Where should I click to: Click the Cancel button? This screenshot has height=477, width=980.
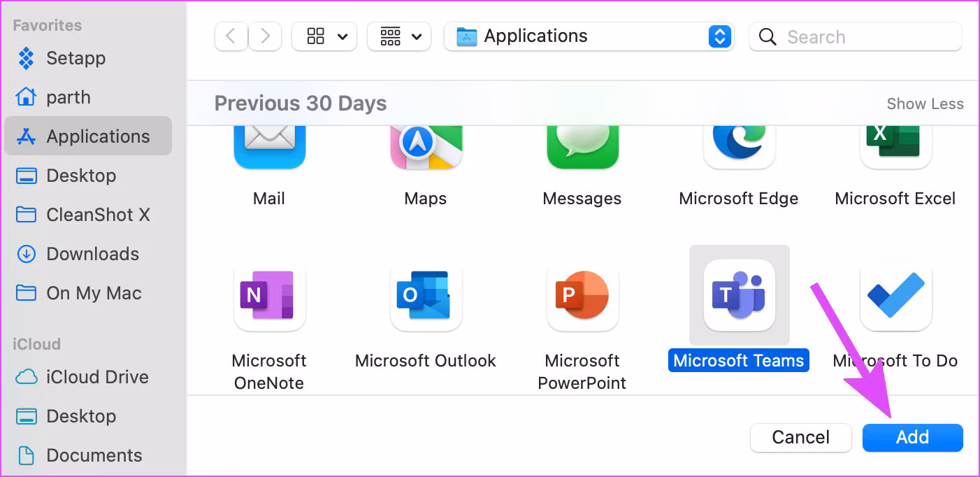coord(800,437)
